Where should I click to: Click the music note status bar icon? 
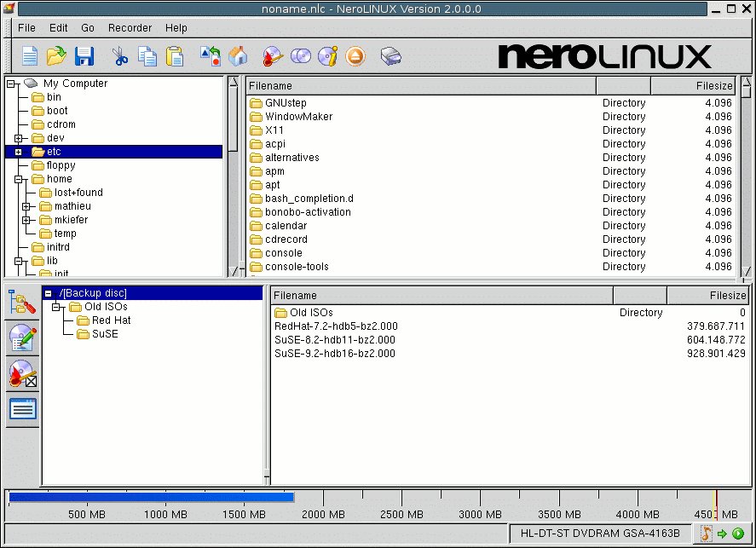(707, 533)
